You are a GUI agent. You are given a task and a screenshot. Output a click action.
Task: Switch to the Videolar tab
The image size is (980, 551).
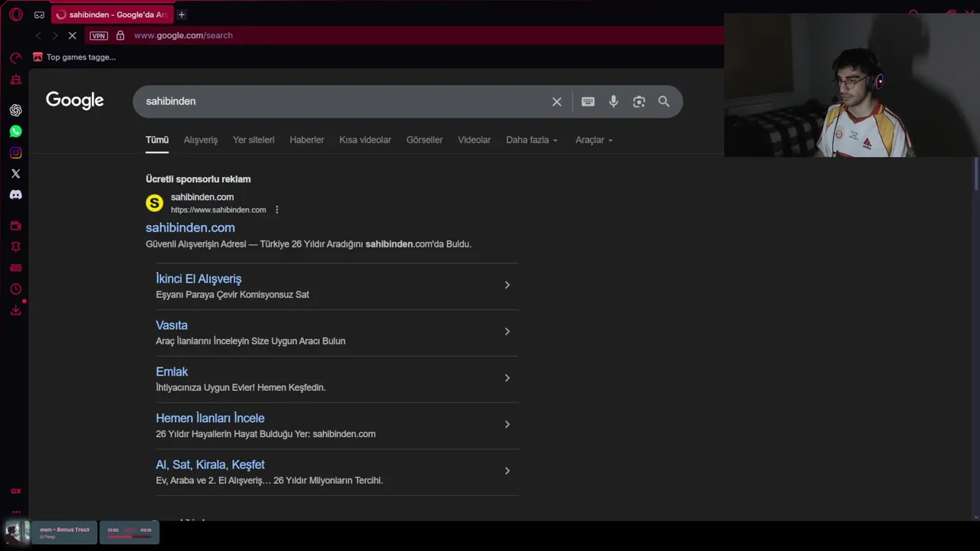tap(474, 140)
